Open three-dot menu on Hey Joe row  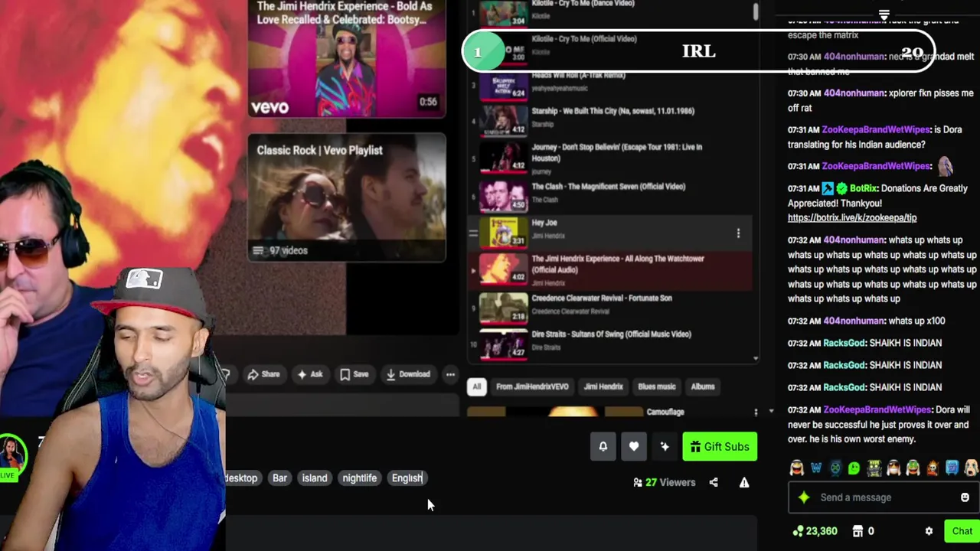click(738, 233)
